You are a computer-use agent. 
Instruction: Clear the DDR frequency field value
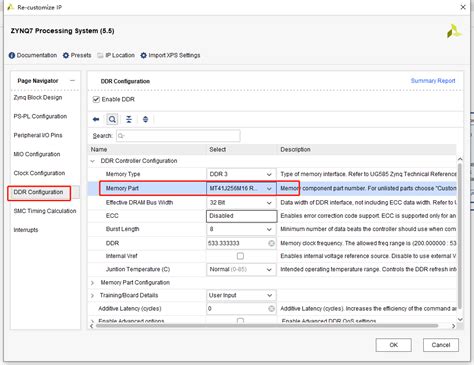click(x=271, y=243)
